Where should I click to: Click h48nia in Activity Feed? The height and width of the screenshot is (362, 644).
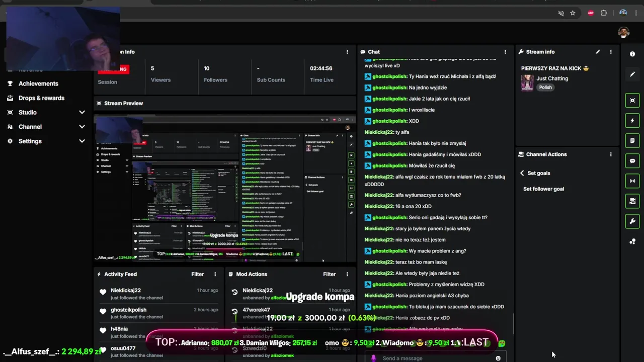[119, 329]
